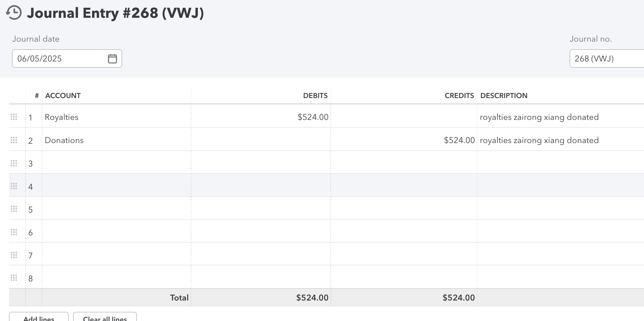Select the drag handle on row 5

[x=14, y=210]
